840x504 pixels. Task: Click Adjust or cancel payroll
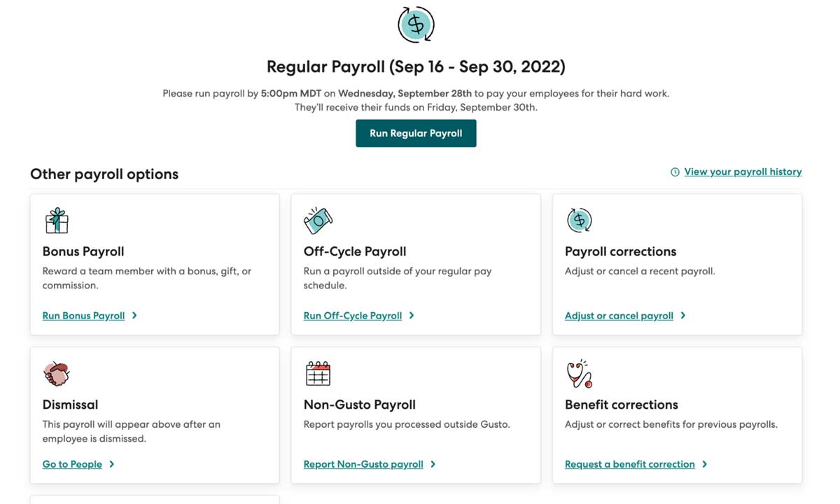pos(619,316)
